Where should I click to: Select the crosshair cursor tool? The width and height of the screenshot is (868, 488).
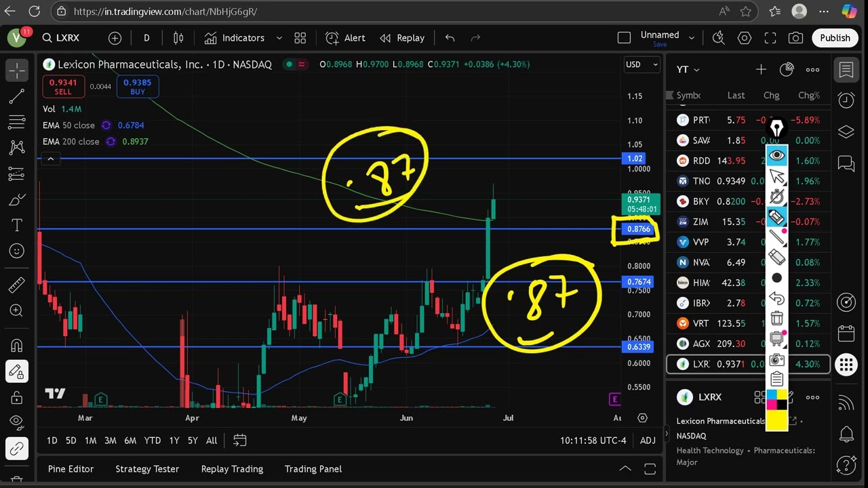tap(17, 70)
